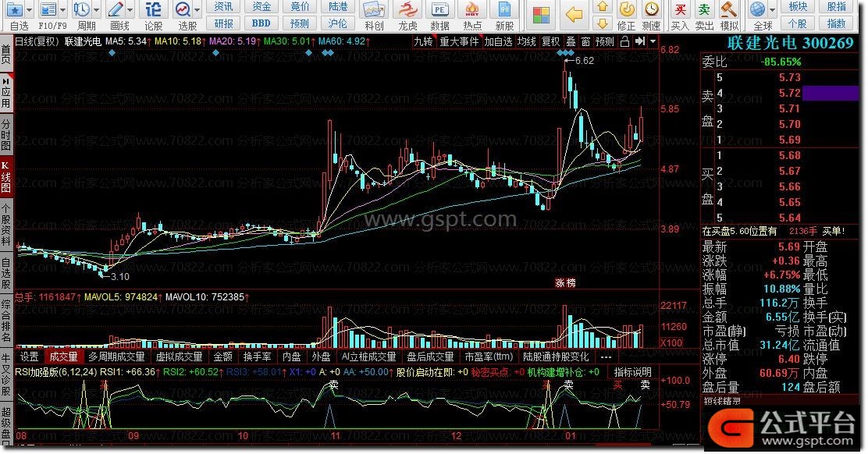Viewport: 868px width, 454px height.
Task: Click sell level 4 price 5.72
Action: click(x=789, y=93)
